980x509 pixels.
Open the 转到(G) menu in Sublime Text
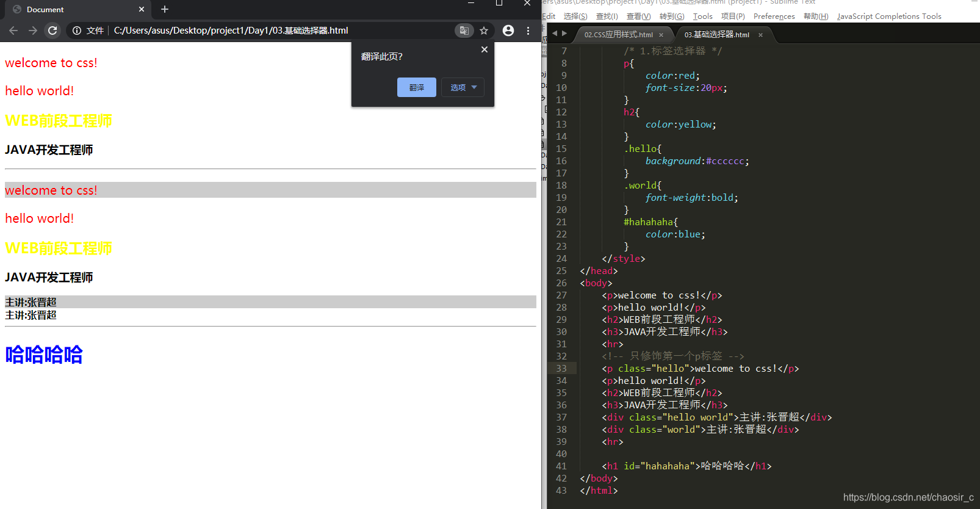click(672, 16)
